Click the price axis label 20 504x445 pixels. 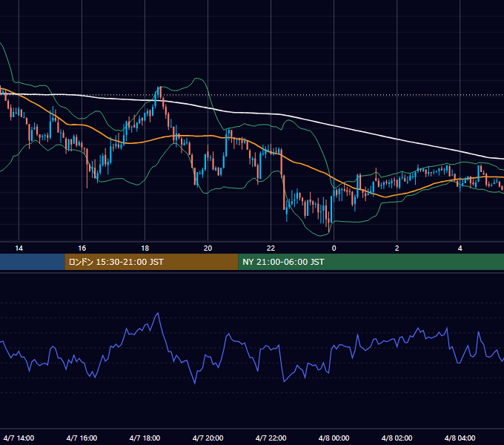pyautogui.click(x=208, y=248)
